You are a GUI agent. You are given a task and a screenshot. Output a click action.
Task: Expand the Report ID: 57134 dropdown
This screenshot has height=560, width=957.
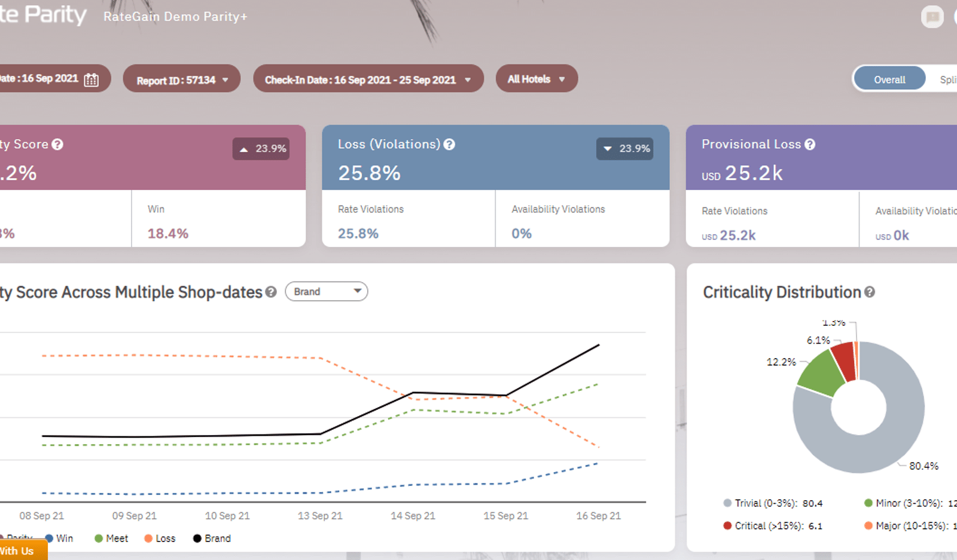pos(182,79)
